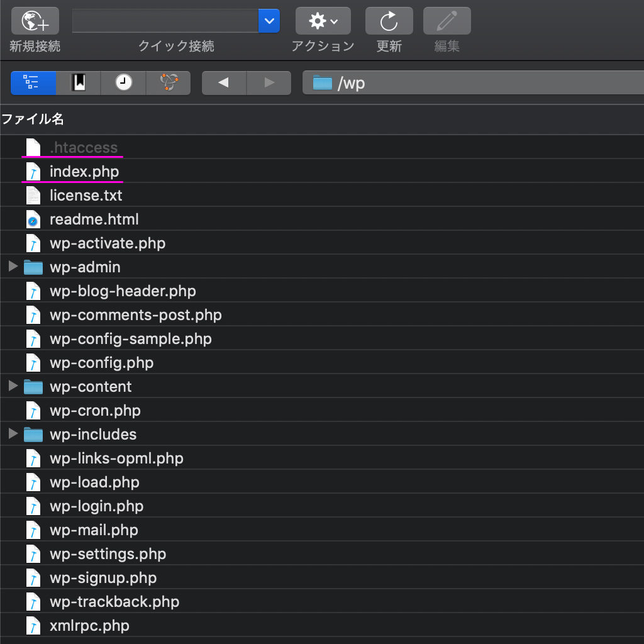Expand the wp-includes folder
644x644 pixels.
tap(13, 434)
